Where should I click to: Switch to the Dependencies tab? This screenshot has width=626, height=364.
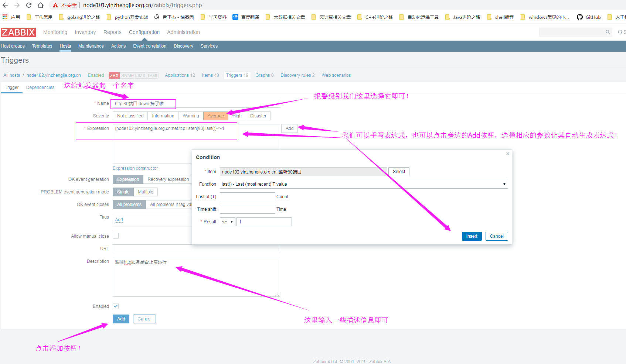[40, 87]
